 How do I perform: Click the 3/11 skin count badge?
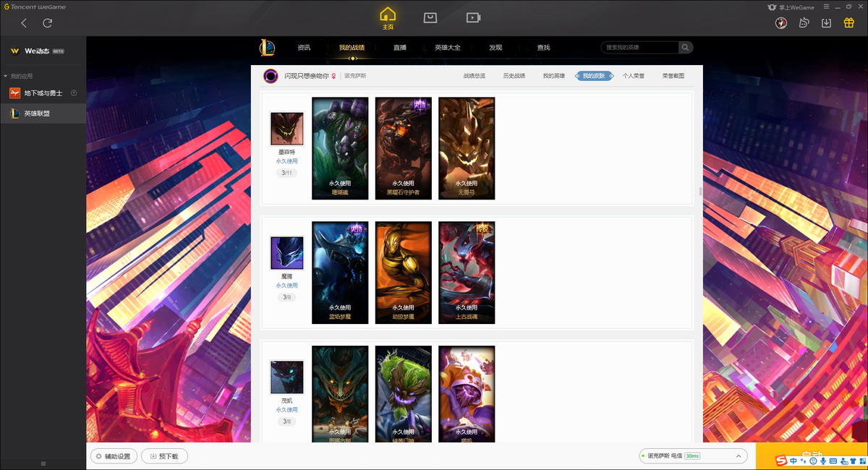(286, 173)
